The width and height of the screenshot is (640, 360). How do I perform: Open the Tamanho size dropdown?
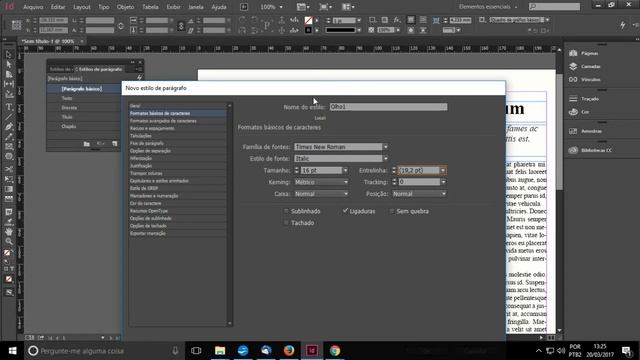pos(345,170)
